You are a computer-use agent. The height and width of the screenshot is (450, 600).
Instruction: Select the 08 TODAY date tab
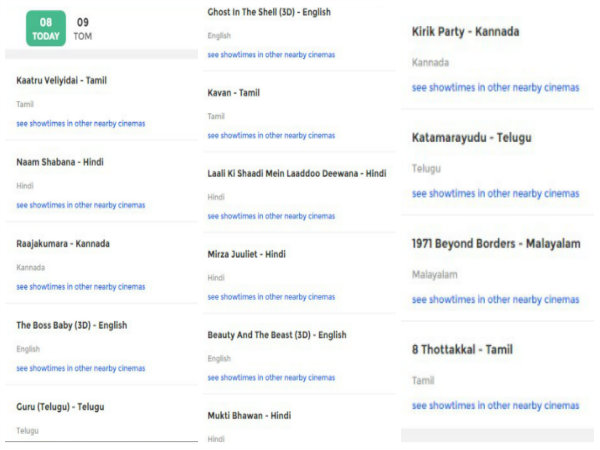click(x=46, y=29)
